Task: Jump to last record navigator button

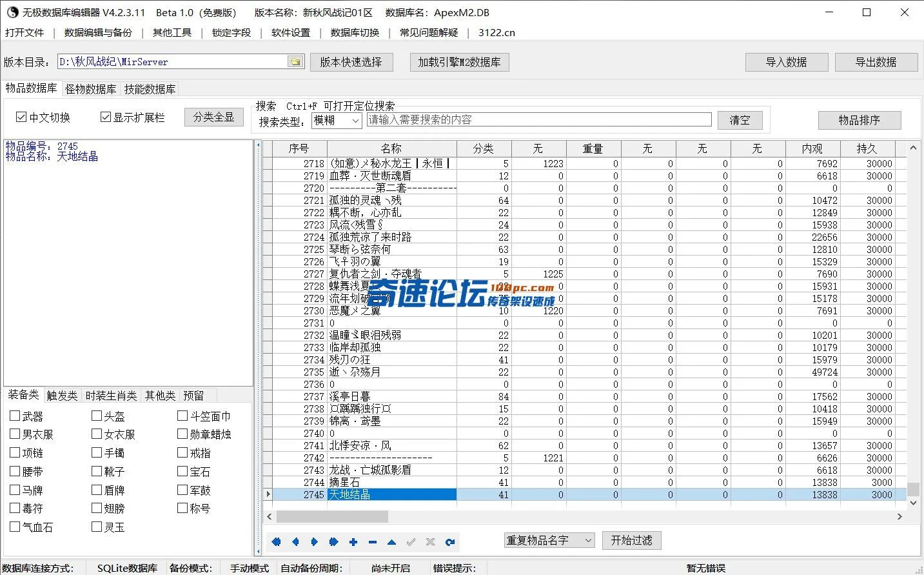Action: pos(334,542)
